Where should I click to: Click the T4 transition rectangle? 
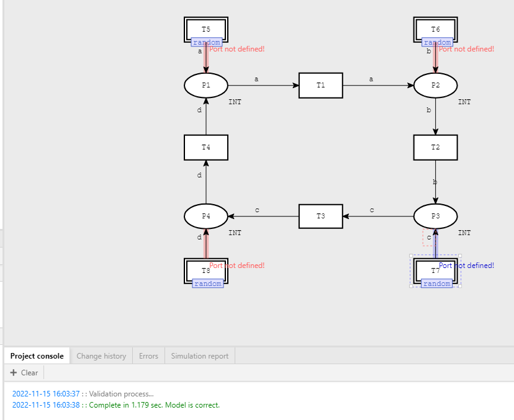coord(205,147)
